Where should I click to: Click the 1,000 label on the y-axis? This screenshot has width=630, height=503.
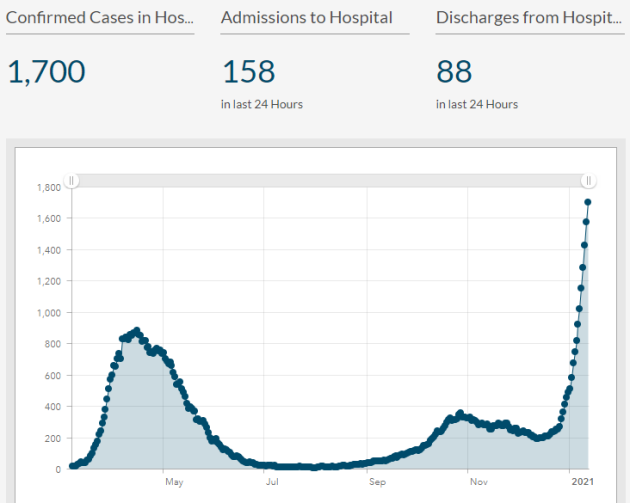47,313
